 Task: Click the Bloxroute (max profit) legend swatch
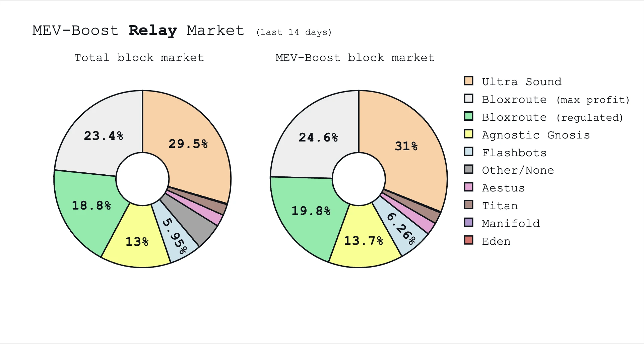pyautogui.click(x=468, y=99)
